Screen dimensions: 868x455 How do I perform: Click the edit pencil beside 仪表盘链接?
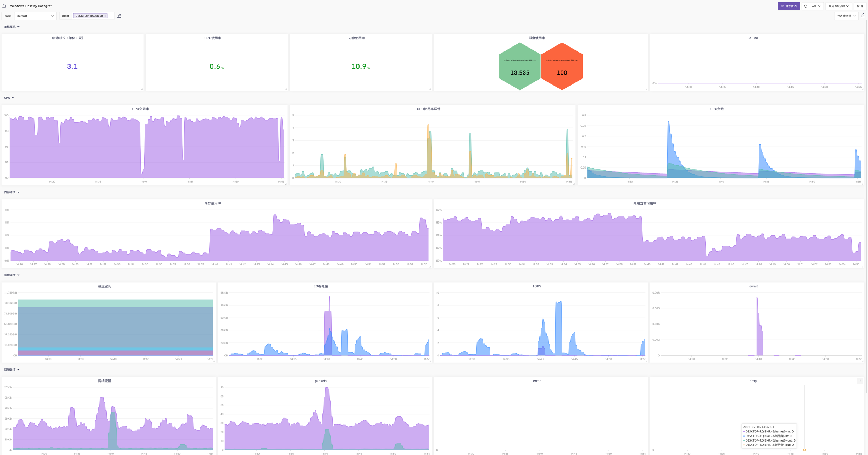pyautogui.click(x=863, y=16)
